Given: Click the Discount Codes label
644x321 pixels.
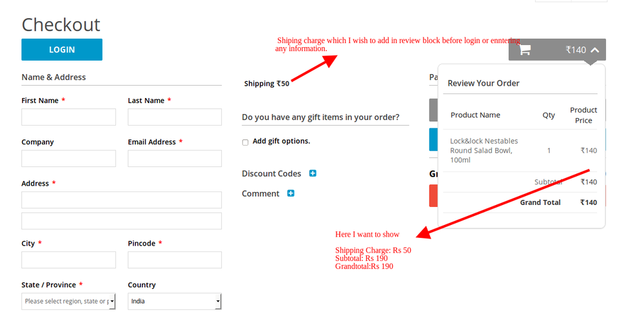Looking at the screenshot, I should pyautogui.click(x=271, y=173).
